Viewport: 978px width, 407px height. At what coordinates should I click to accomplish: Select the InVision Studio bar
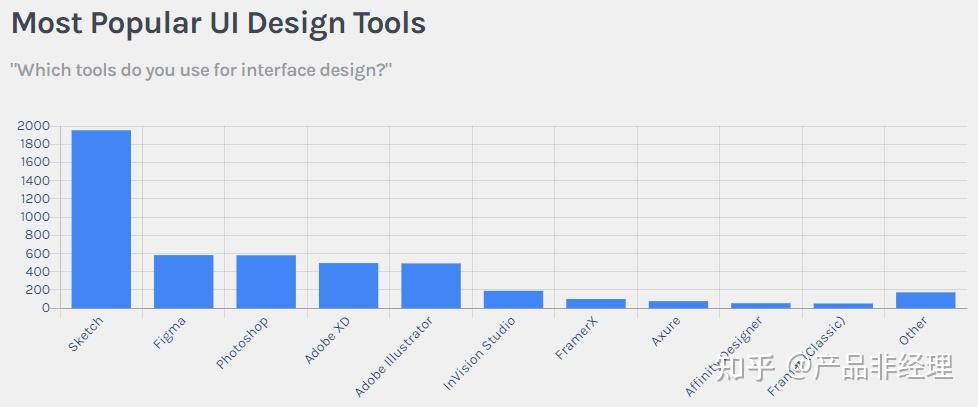pyautogui.click(x=513, y=299)
